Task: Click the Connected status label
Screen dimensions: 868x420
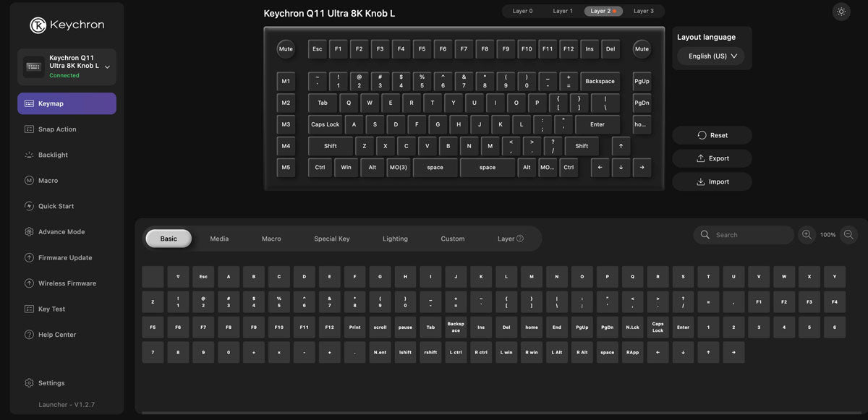Action: (64, 75)
